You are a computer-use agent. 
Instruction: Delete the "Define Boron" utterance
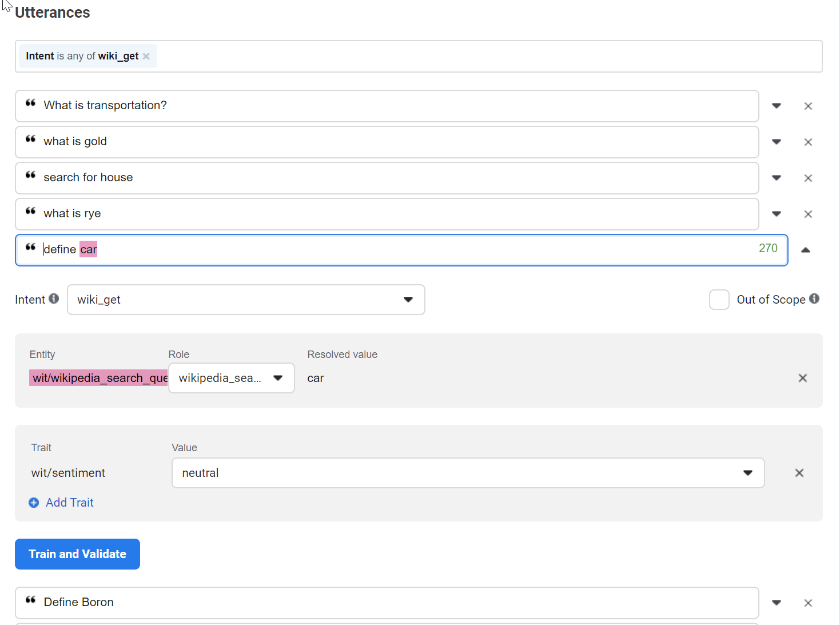(x=808, y=603)
